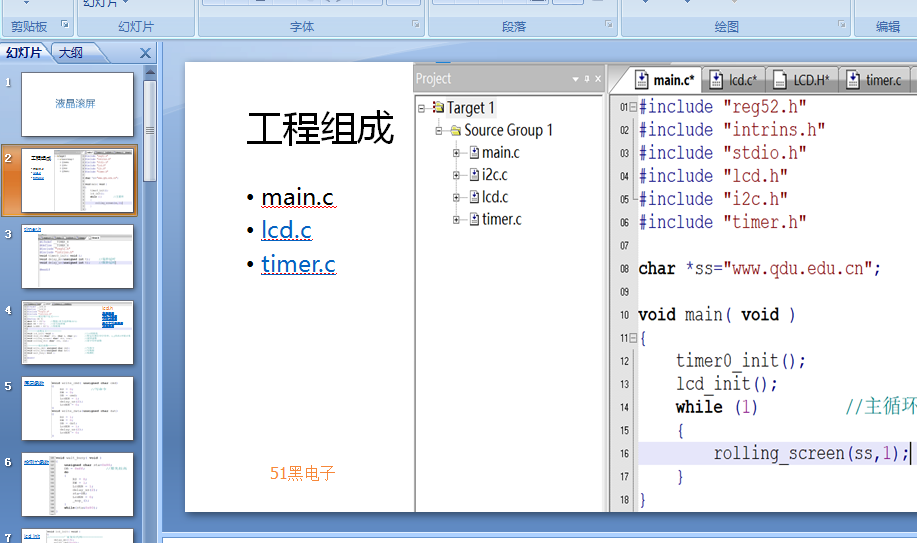Open the 字体 group dialog launcher
Screen dimensions: 917x543
(416, 24)
